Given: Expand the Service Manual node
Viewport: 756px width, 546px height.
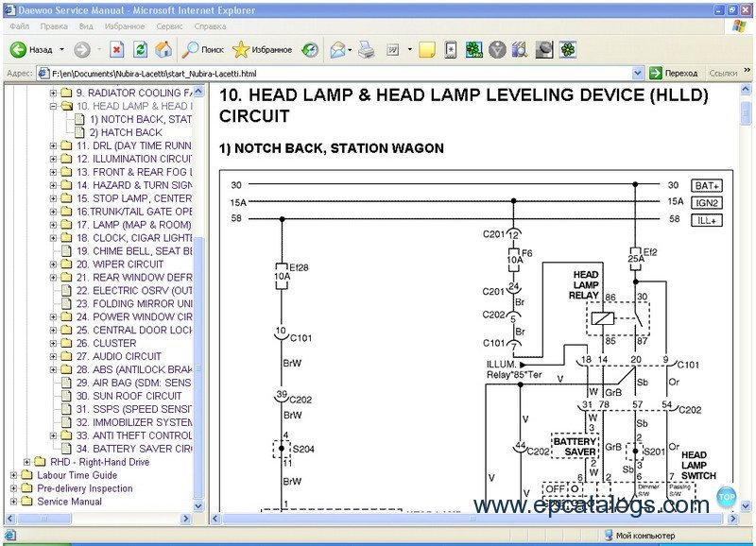Looking at the screenshot, I should (13, 502).
